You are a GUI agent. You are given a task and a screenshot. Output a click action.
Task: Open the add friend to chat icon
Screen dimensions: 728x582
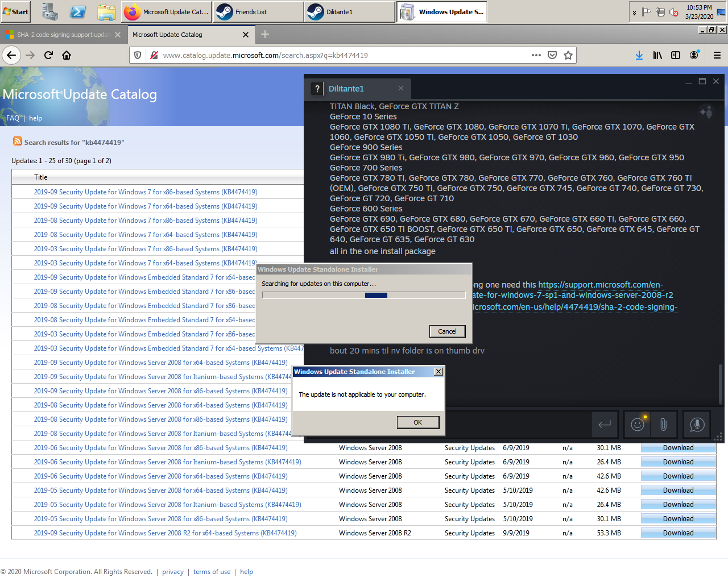click(706, 112)
